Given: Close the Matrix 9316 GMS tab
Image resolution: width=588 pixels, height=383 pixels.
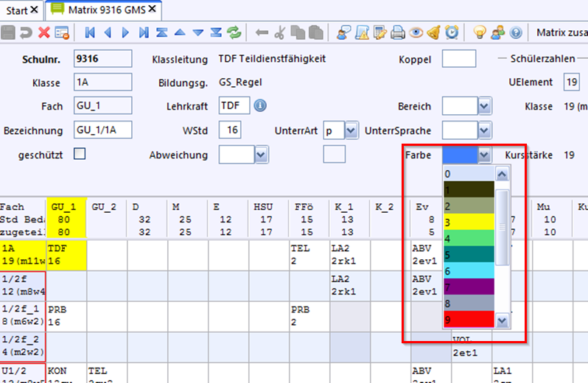Looking at the screenshot, I should 152,9.
